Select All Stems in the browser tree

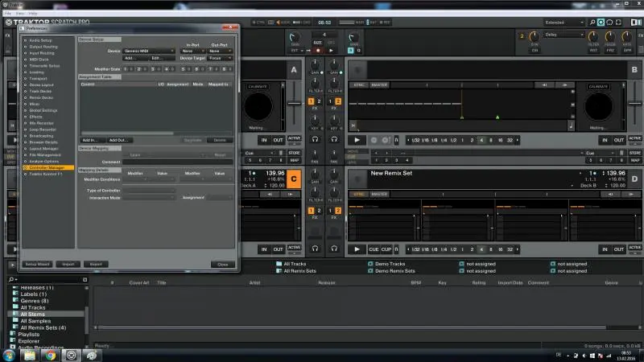click(x=32, y=314)
